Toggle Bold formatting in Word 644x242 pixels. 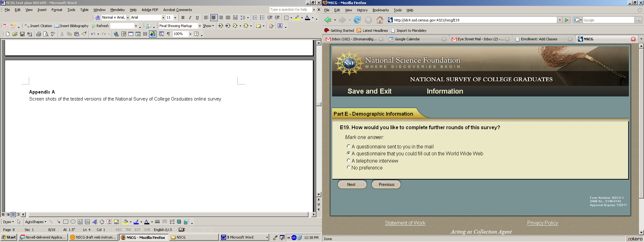[183, 18]
